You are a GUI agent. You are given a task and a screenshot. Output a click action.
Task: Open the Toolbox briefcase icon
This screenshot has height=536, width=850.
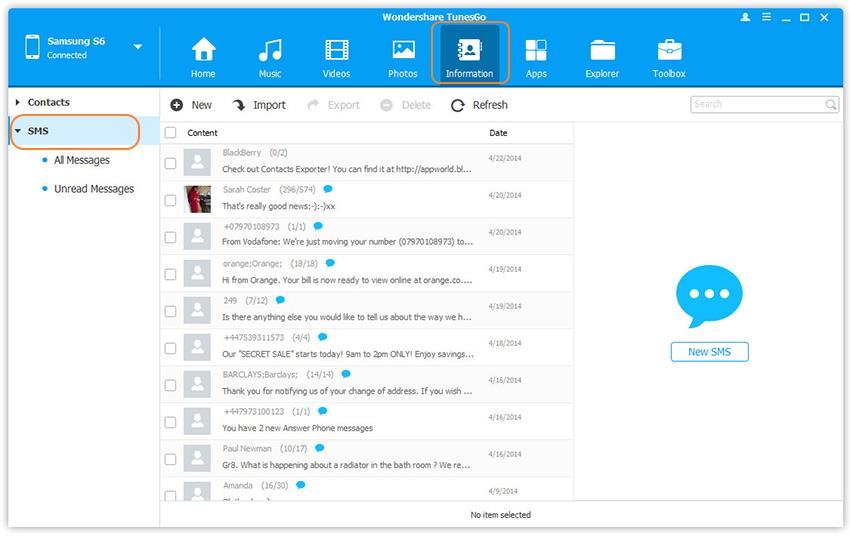pyautogui.click(x=669, y=51)
